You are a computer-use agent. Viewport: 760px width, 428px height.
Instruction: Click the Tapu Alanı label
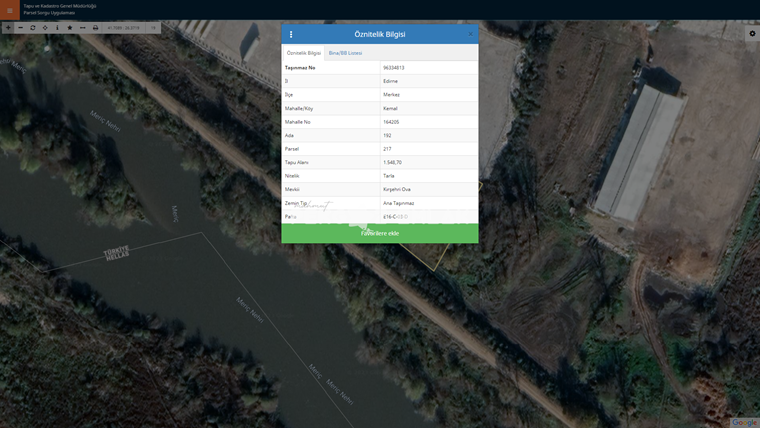pyautogui.click(x=296, y=162)
